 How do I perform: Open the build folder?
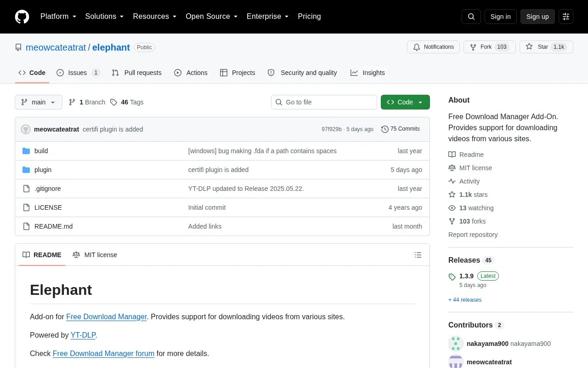point(41,151)
